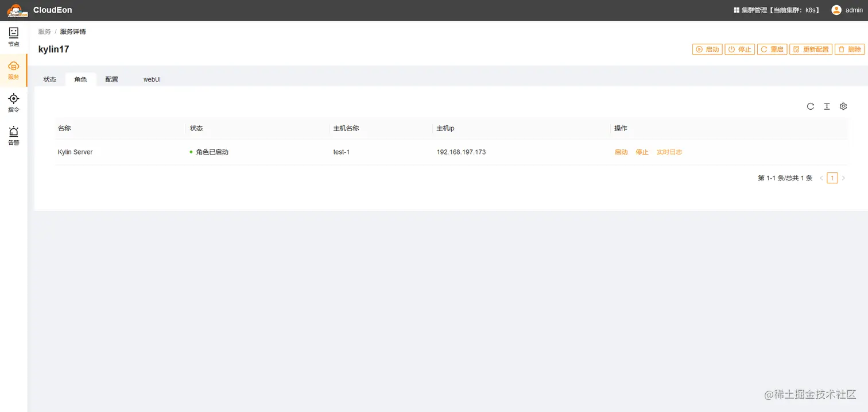Click the table density icon
The height and width of the screenshot is (412, 868).
pyautogui.click(x=827, y=106)
